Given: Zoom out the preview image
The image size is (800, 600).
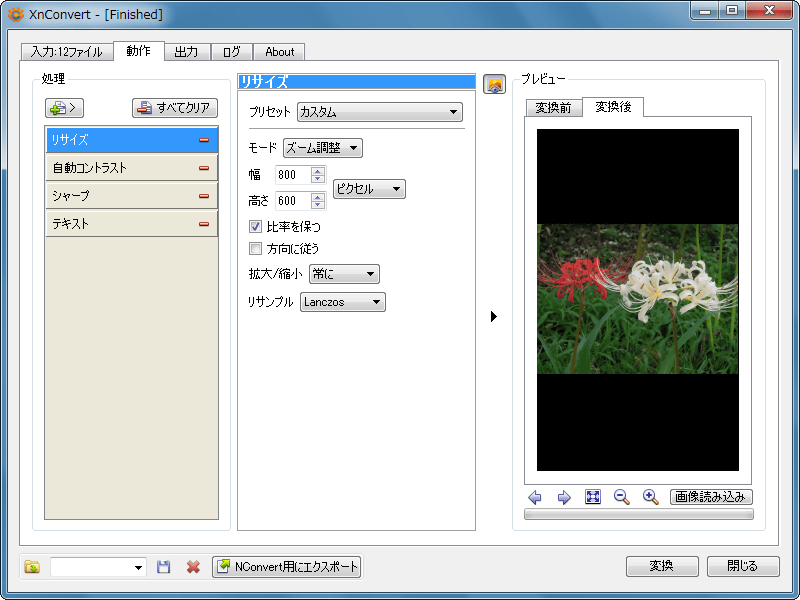Looking at the screenshot, I should (621, 497).
